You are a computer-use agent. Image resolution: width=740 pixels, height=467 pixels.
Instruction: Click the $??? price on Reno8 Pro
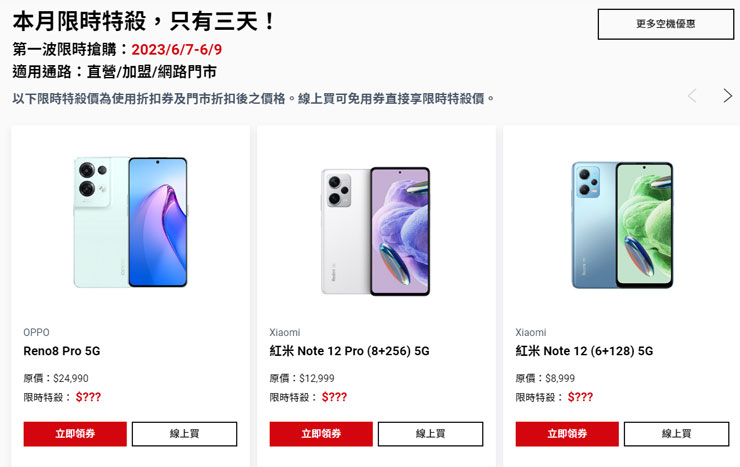pos(88,397)
